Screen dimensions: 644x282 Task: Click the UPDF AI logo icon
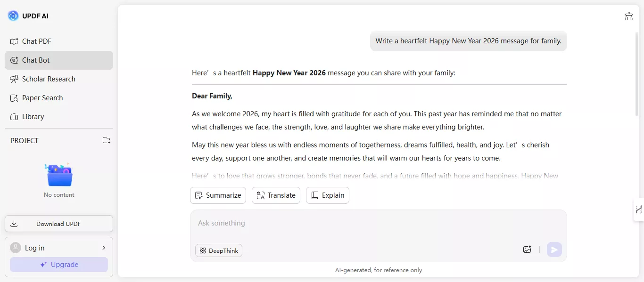(13, 16)
